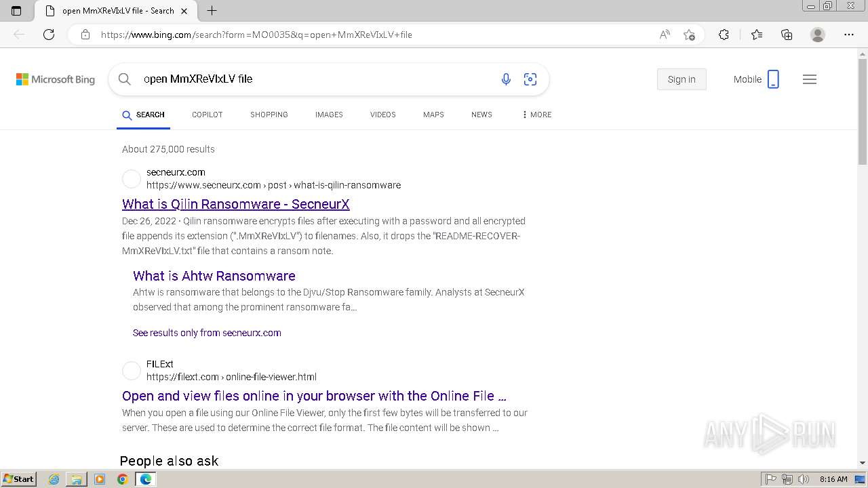This screenshot has width=868, height=488.
Task: Click the 8:16 AM clock
Action: point(833,479)
